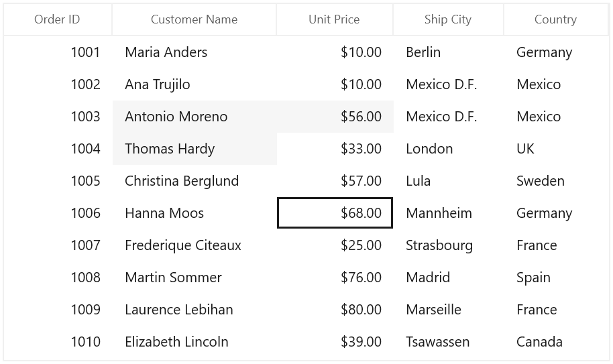Select the Maria Anders cell
This screenshot has height=364, width=613.
pos(194,52)
